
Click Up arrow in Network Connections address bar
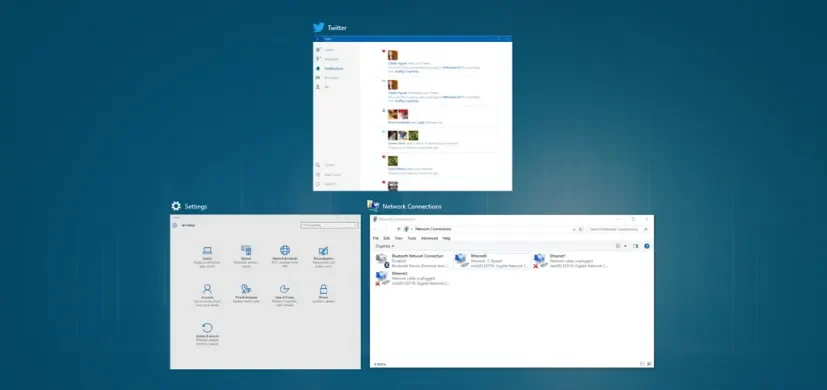(398, 229)
